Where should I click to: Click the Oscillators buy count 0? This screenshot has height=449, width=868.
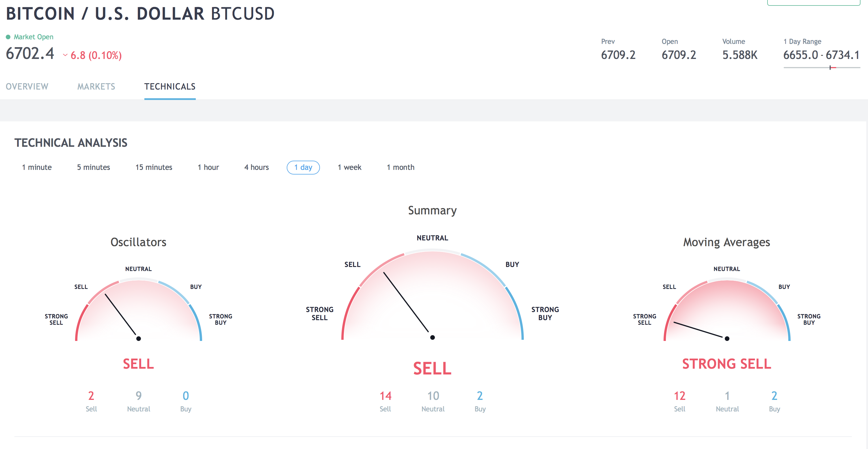186,396
